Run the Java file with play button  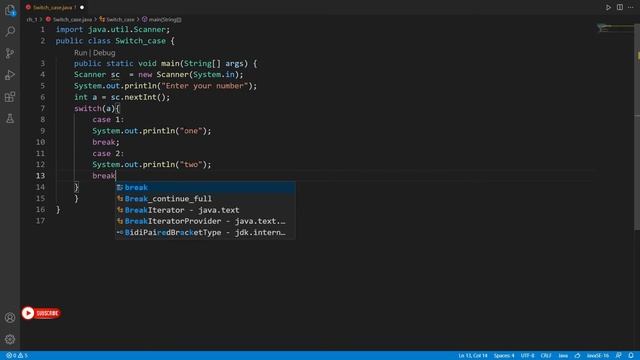point(608,7)
